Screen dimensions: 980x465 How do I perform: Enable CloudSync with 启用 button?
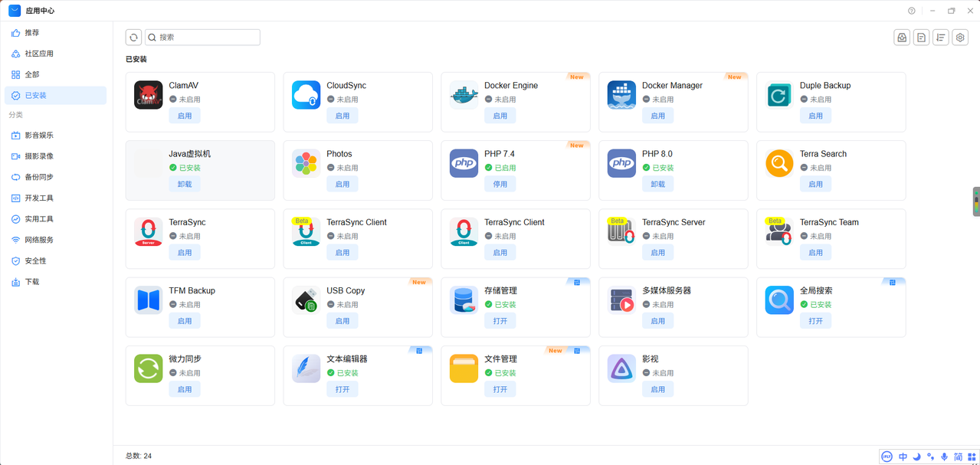pyautogui.click(x=343, y=116)
